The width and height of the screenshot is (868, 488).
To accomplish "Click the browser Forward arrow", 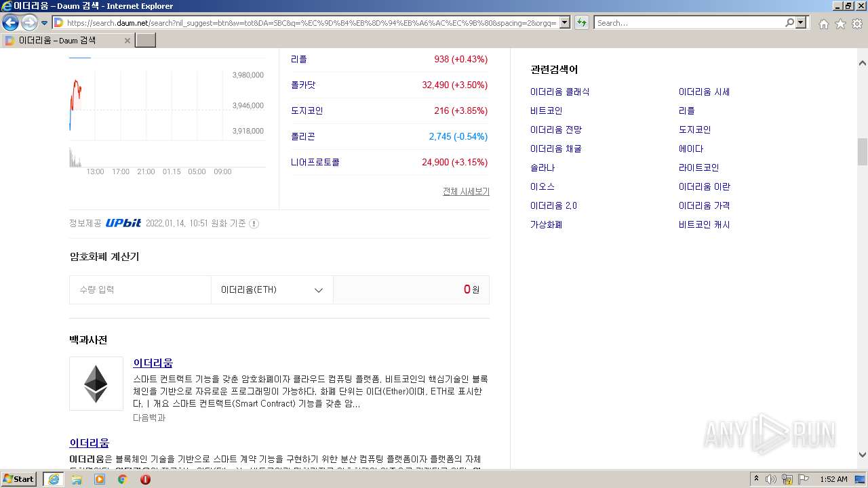I will [x=29, y=23].
